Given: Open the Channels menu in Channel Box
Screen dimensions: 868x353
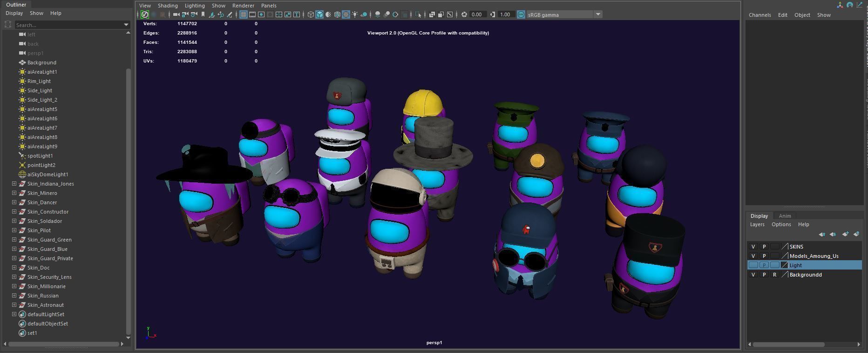Looking at the screenshot, I should click(x=759, y=15).
